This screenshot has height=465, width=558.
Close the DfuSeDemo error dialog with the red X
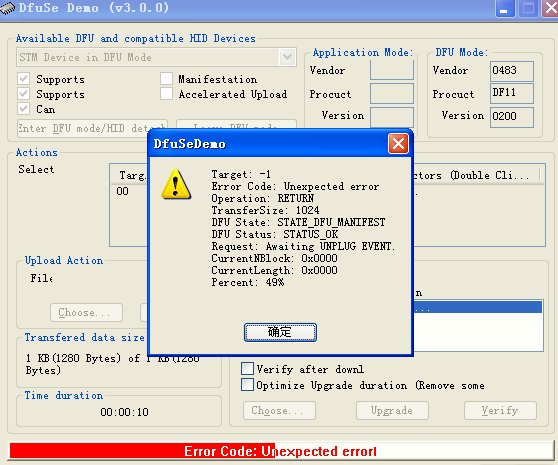point(398,144)
